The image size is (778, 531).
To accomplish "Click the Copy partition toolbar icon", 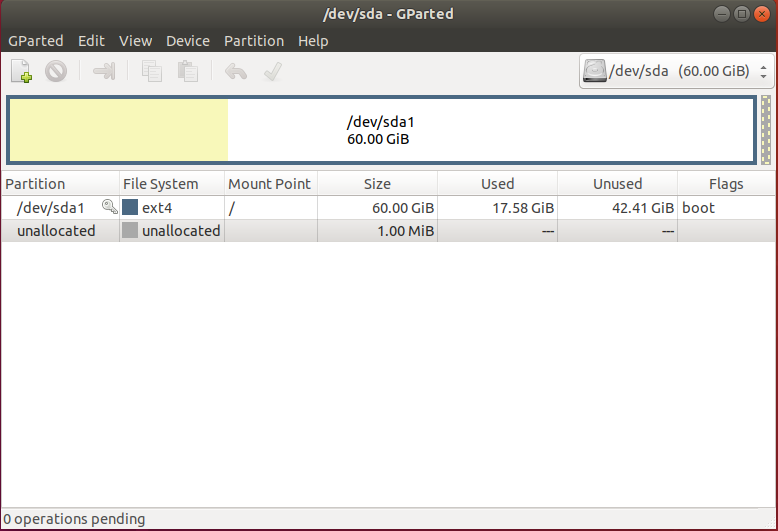I will (x=152, y=71).
